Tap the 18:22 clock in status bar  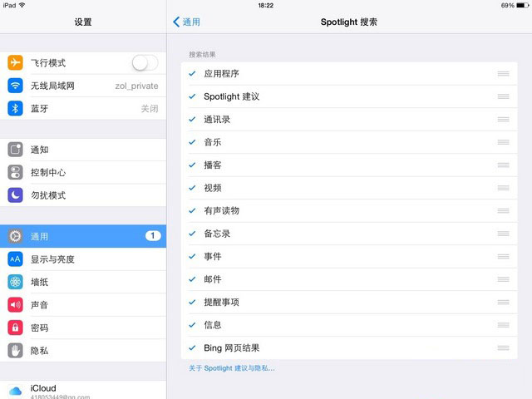point(266,6)
